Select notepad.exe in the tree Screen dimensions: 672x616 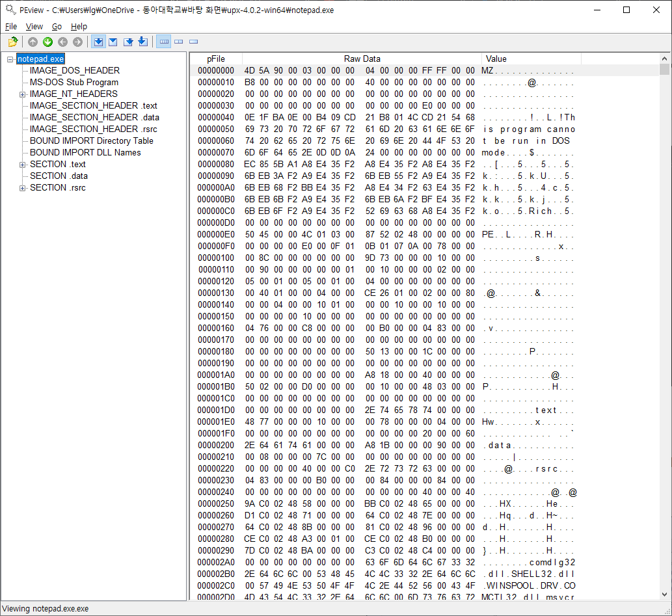coord(41,59)
